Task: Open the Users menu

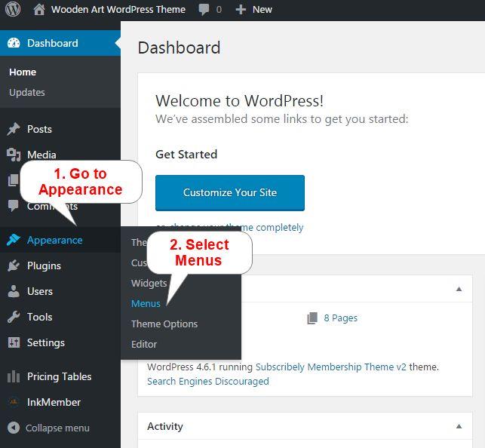Action: [x=40, y=291]
